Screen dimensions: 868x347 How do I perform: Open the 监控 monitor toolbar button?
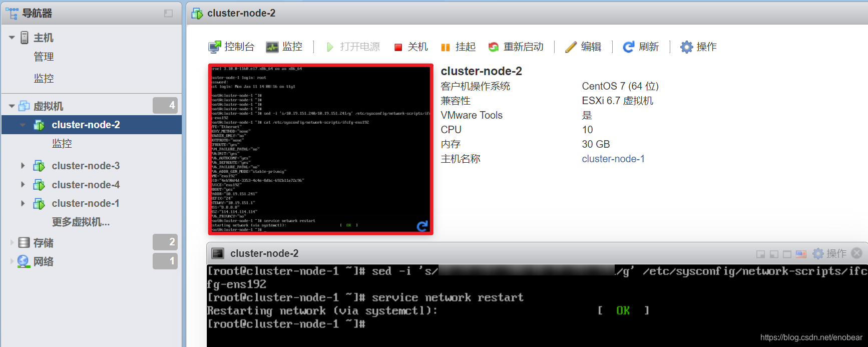(x=284, y=47)
